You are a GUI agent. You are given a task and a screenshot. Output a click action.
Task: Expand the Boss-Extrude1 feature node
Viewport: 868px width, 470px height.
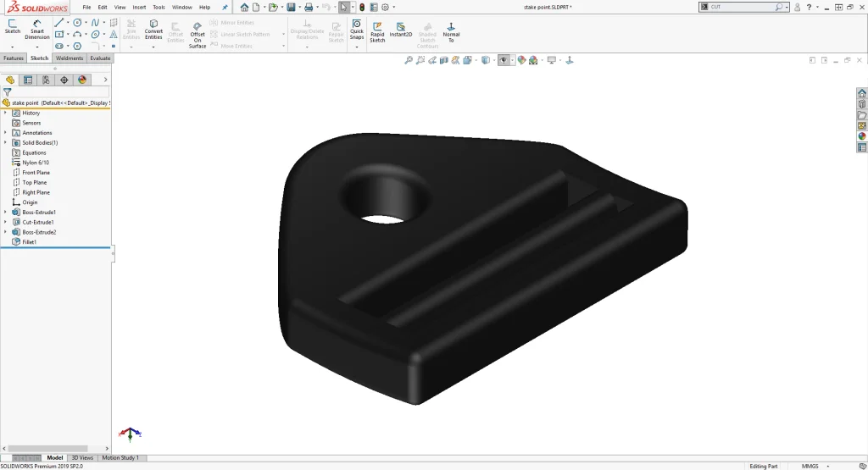click(5, 212)
